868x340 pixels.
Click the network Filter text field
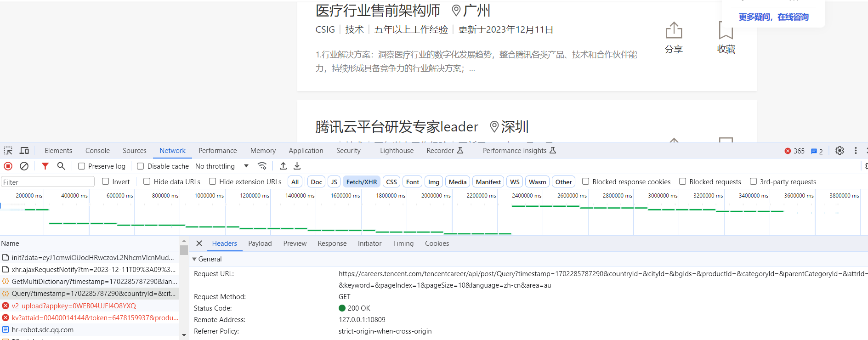coord(48,182)
